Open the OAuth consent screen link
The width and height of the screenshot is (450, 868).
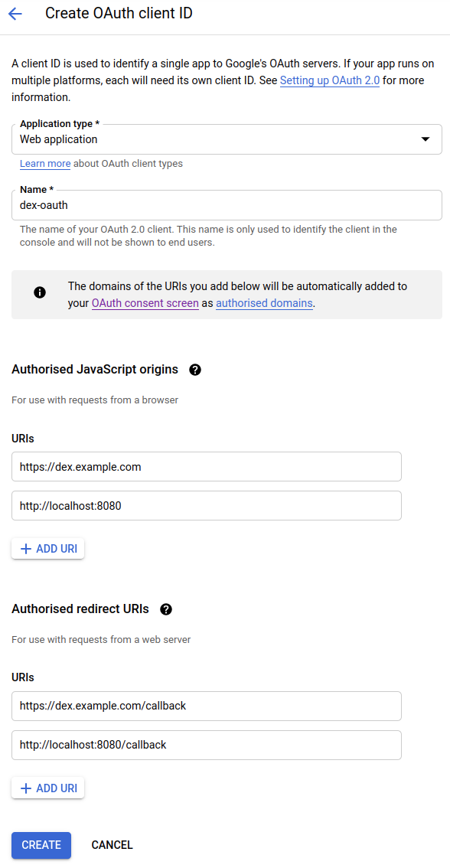145,303
